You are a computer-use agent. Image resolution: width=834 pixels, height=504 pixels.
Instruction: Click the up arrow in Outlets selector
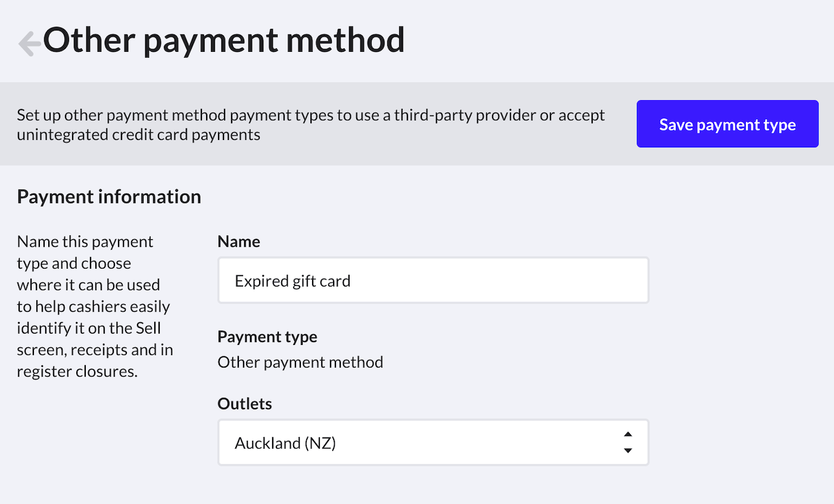point(627,434)
